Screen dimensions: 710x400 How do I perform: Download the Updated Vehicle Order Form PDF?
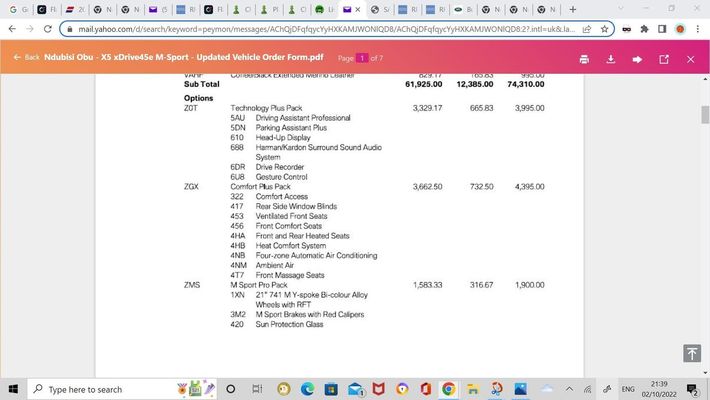[x=610, y=59]
